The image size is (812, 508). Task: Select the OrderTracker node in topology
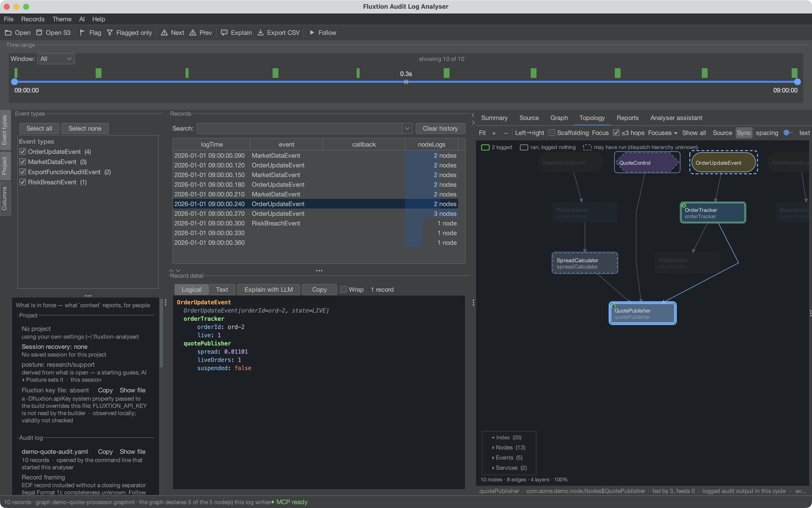[x=713, y=213]
